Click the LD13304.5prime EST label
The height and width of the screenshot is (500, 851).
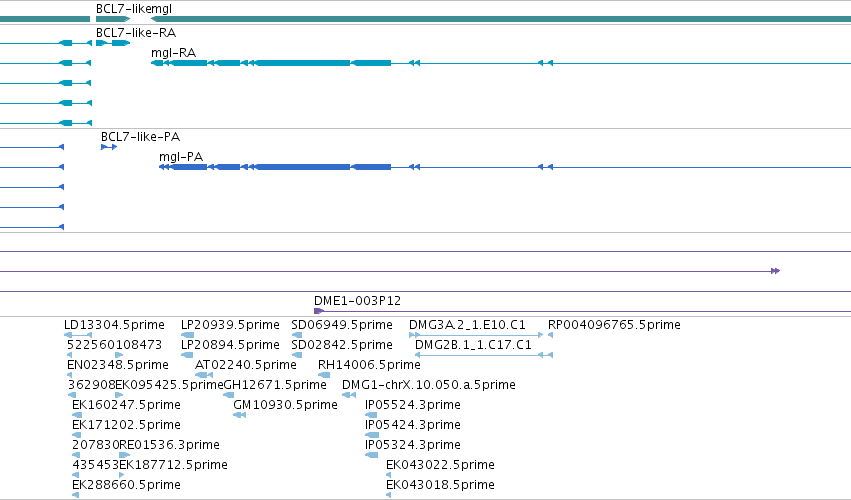114,325
